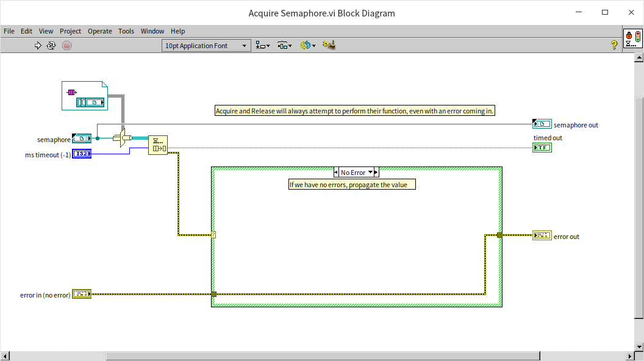
Task: Click the VI icon at top right
Action: 632,38
